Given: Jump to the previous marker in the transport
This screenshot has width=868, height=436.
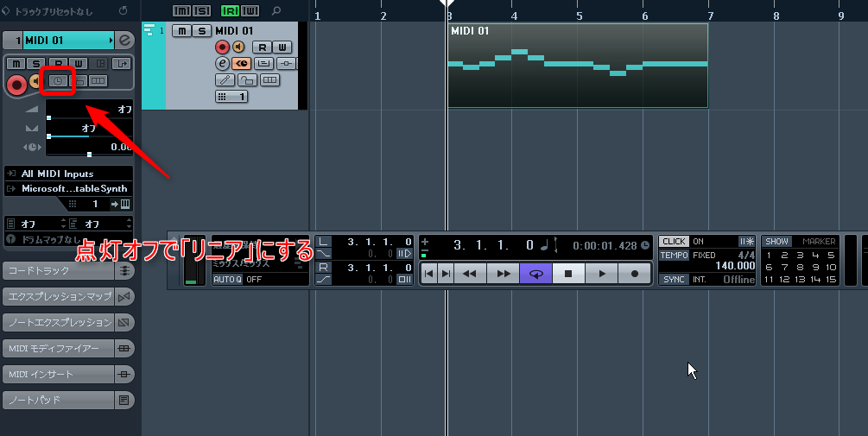Looking at the screenshot, I should pos(428,274).
